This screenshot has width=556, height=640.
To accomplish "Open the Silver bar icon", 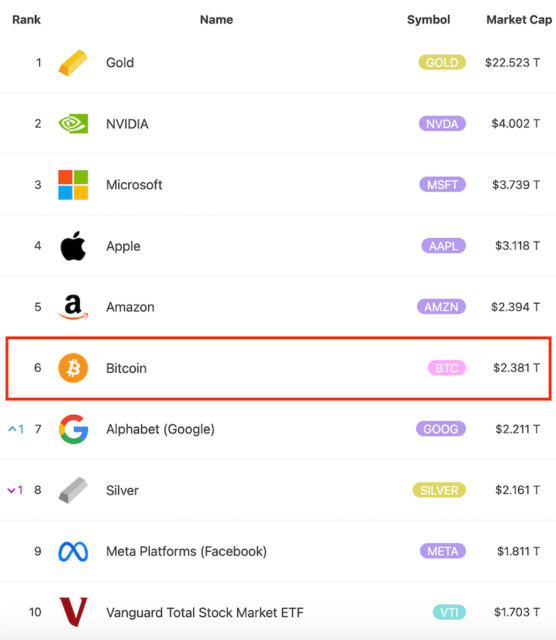I will coord(73,490).
